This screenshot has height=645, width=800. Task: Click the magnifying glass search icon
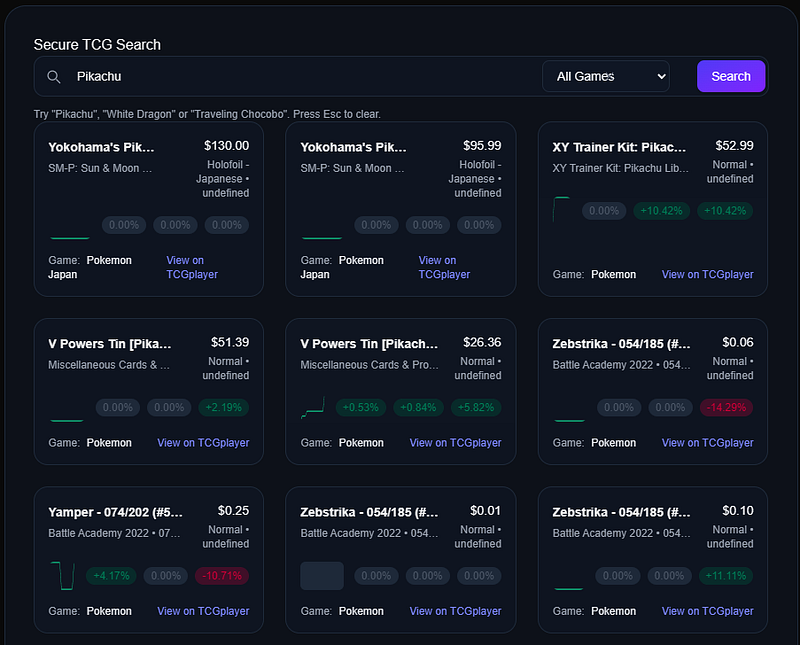[x=54, y=77]
